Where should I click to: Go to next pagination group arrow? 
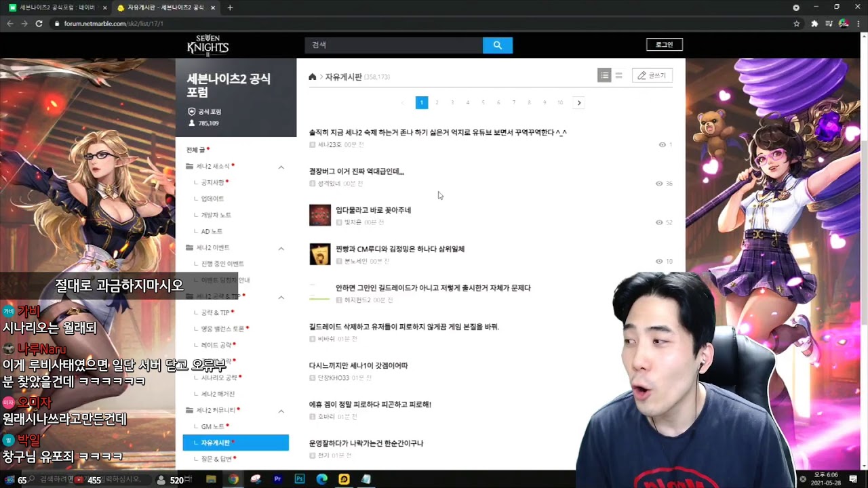point(578,103)
